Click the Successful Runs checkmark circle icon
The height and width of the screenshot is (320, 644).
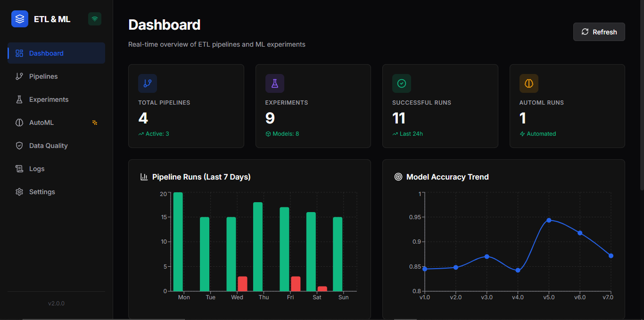(x=402, y=83)
